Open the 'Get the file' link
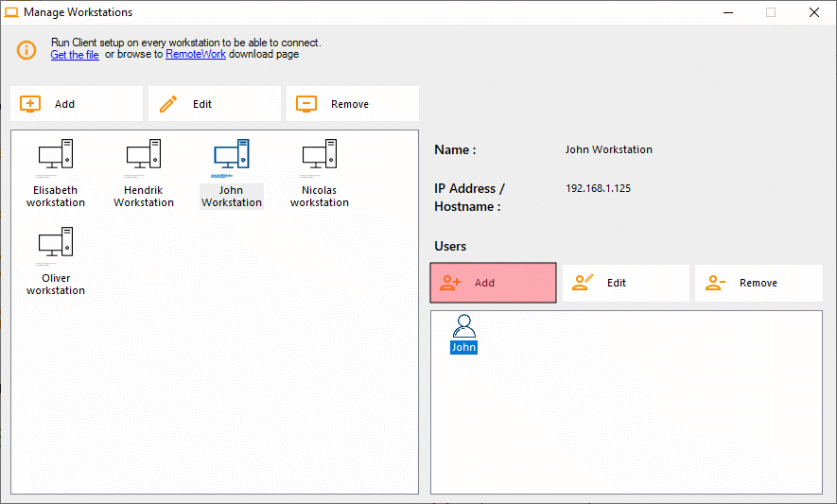This screenshot has height=504, width=837. click(x=75, y=55)
